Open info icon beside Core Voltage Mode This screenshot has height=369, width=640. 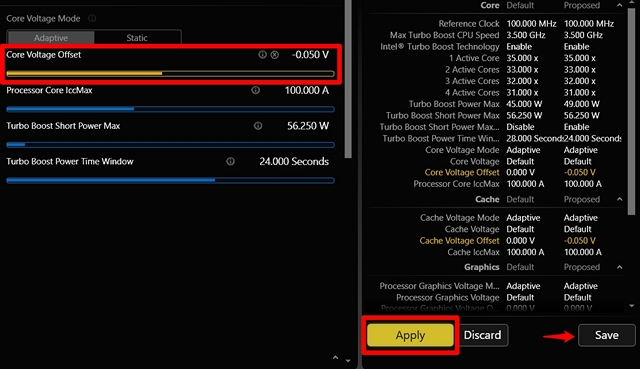tap(92, 18)
